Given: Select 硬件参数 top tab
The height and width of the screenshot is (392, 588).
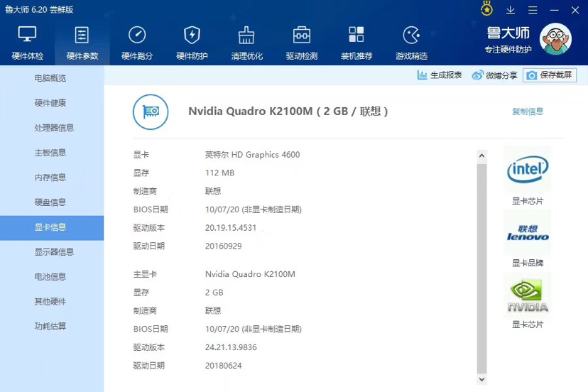Looking at the screenshot, I should tap(82, 43).
